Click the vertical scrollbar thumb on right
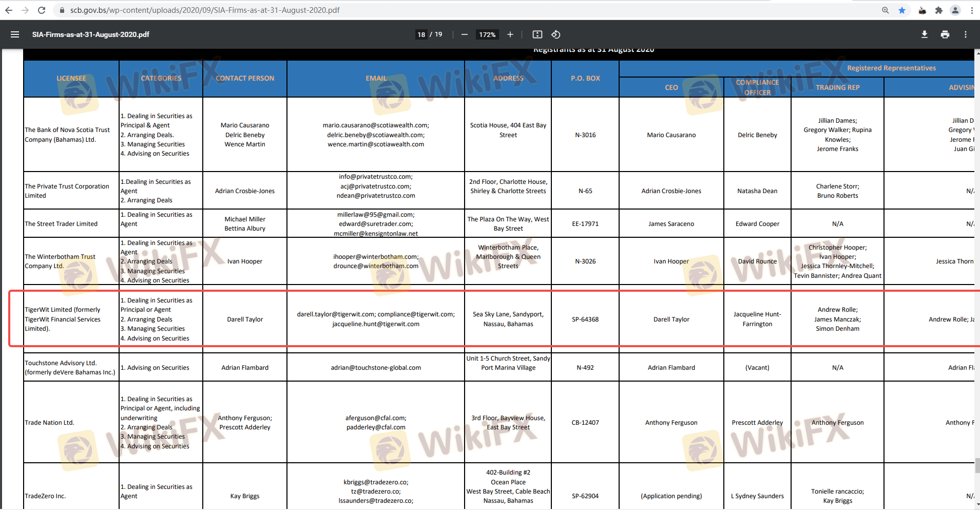Image resolution: width=980 pixels, height=510 pixels. [977, 465]
